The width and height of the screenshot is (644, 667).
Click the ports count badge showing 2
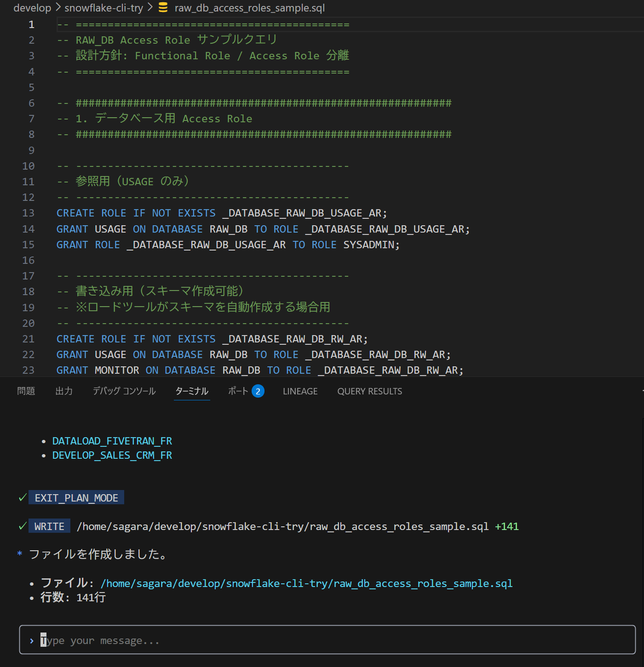258,391
